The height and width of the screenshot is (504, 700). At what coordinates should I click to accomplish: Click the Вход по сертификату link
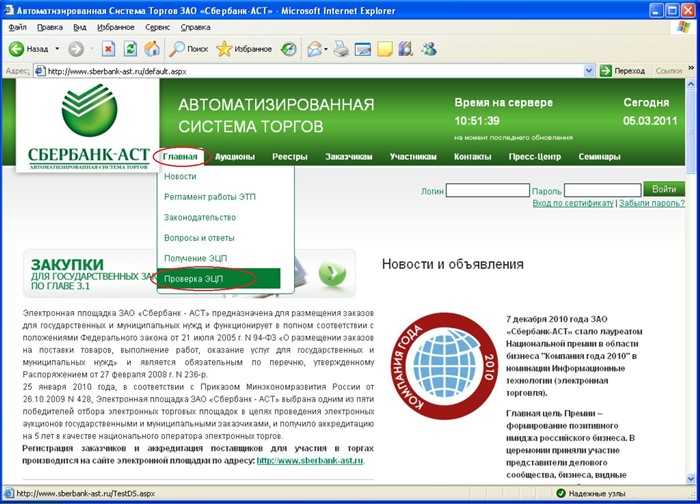[573, 203]
